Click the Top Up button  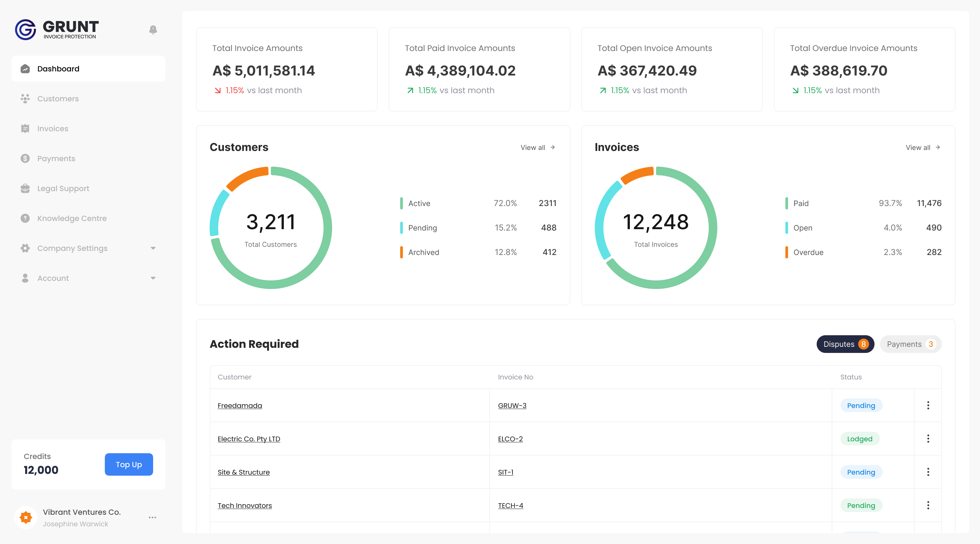129,464
